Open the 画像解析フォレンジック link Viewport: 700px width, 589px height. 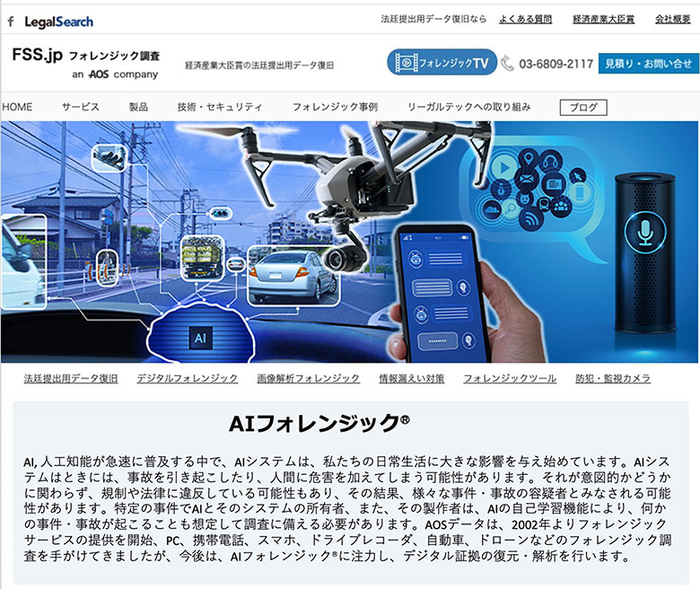pos(308,379)
